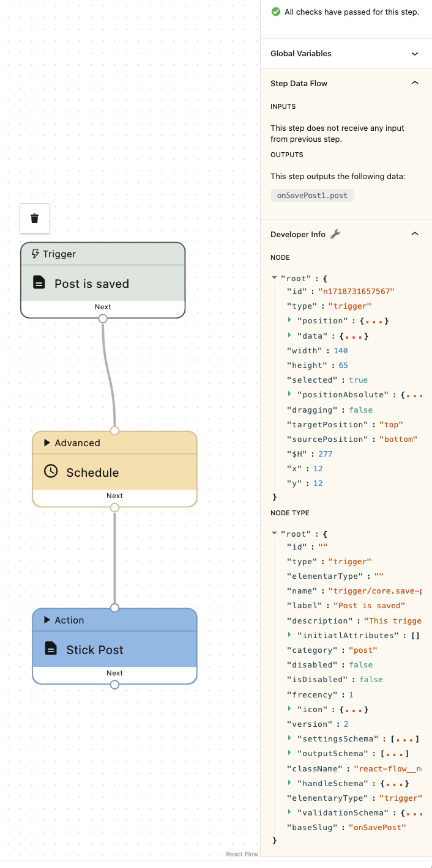Select the Post is saved trigger node
Screen dimensions: 432x868
[x=103, y=283]
